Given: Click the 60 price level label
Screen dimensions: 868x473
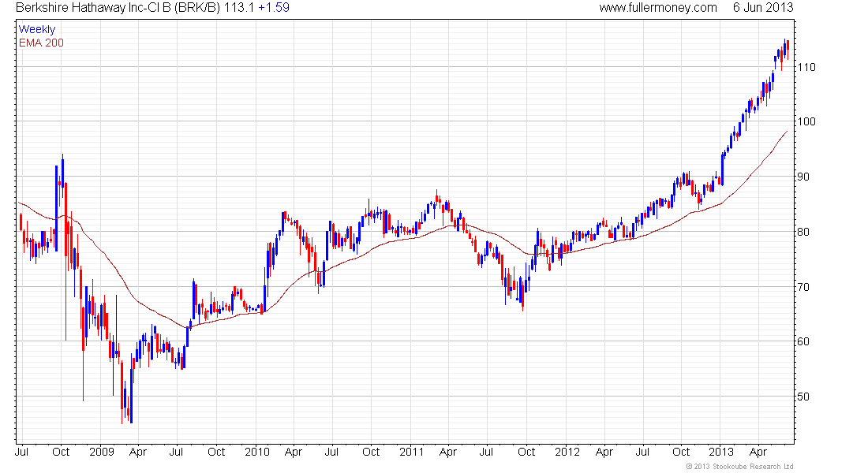Looking at the screenshot, I should point(804,342).
